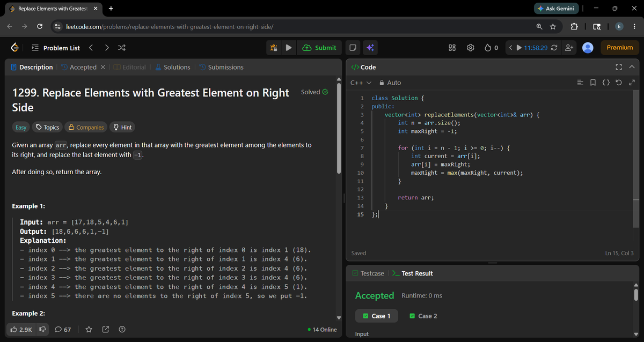The image size is (644, 342).
Task: Open the 67 comments
Action: click(x=63, y=330)
